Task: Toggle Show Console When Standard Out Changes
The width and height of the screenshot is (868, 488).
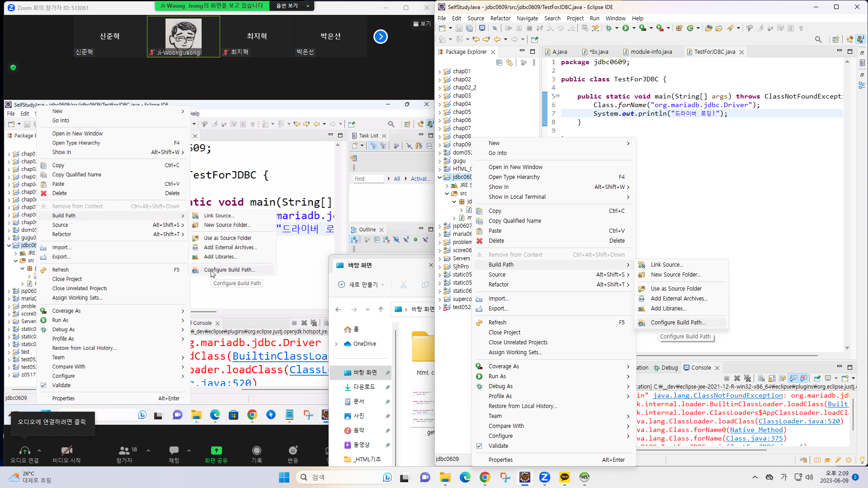Action: point(793,378)
